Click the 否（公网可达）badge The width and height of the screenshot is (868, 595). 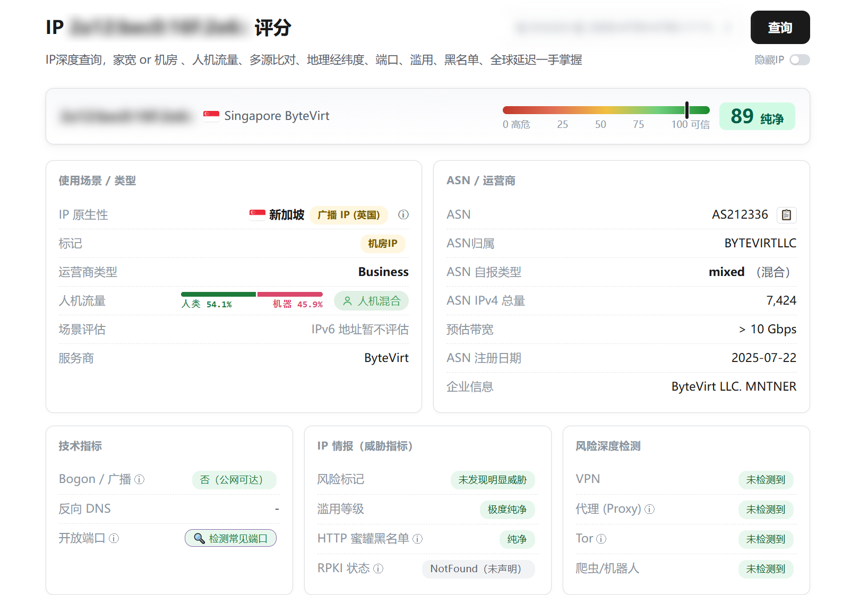click(234, 480)
